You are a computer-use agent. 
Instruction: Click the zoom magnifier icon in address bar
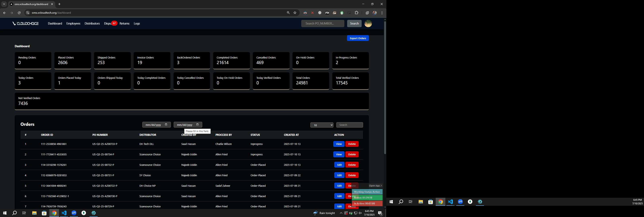288,13
